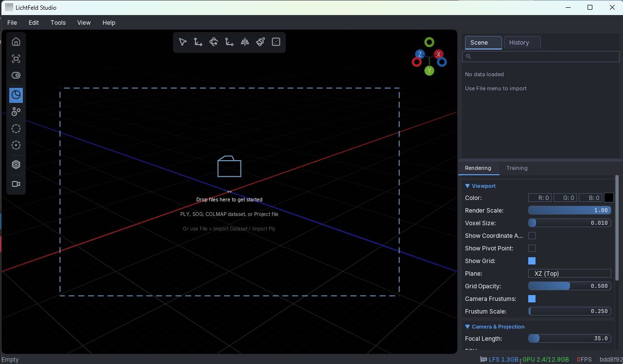Open the View menu
Screen dimensions: 623x364
(x=84, y=22)
